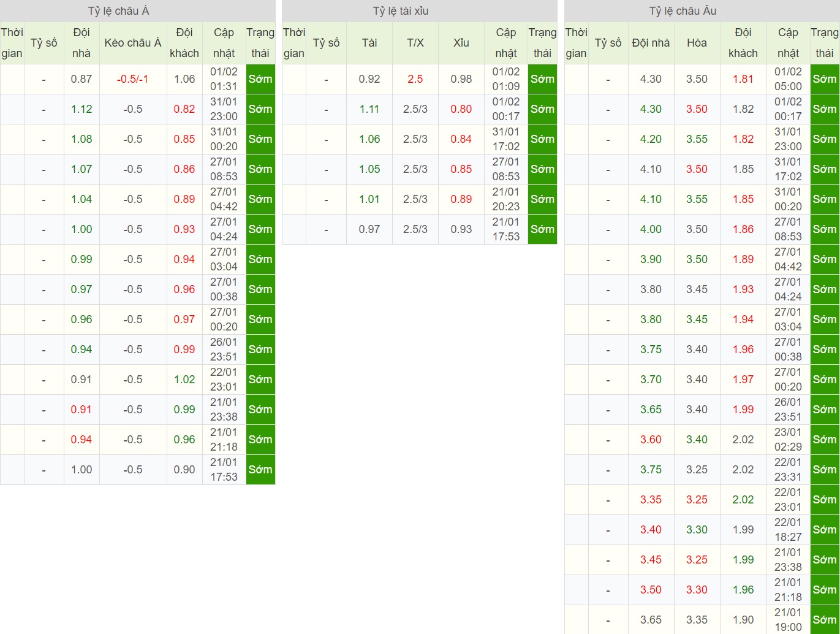
Task: Select the "Kèo châu Á" column header
Action: pyautogui.click(x=133, y=43)
